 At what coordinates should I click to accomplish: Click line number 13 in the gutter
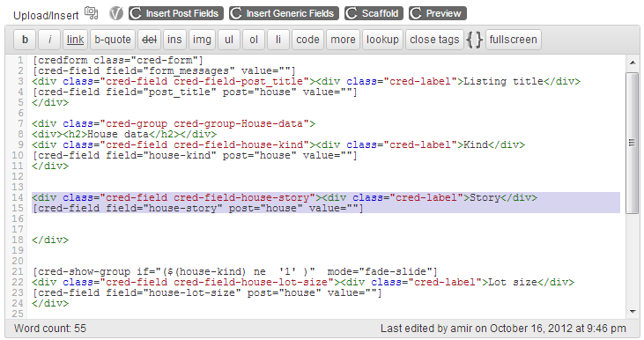[18, 188]
